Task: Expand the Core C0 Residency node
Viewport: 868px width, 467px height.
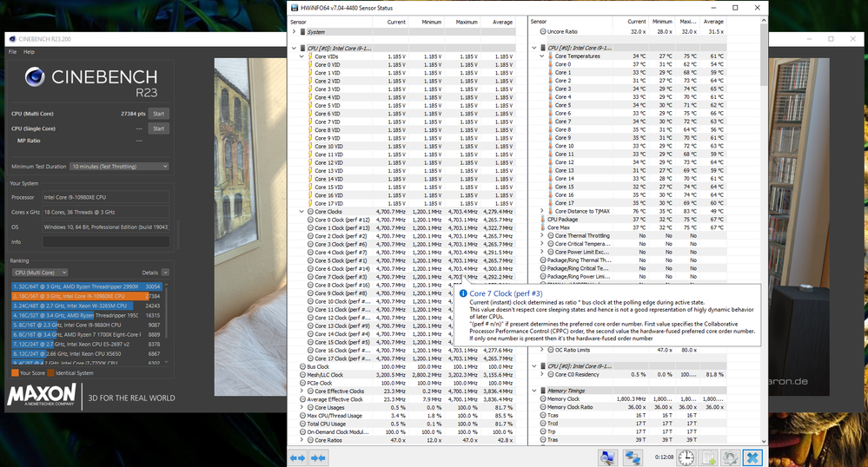Action: point(542,374)
